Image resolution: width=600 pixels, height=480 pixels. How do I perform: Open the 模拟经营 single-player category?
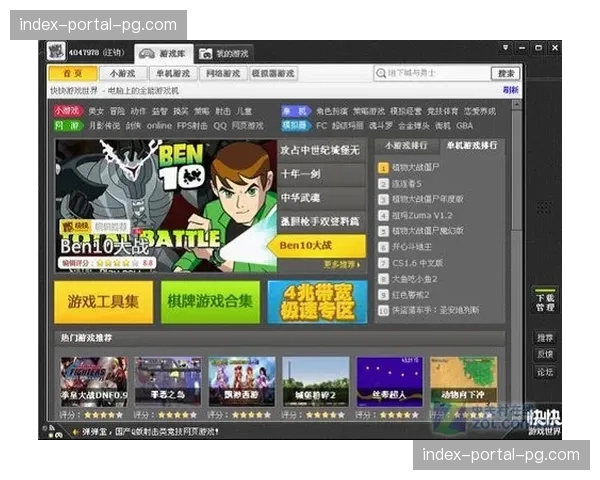406,111
